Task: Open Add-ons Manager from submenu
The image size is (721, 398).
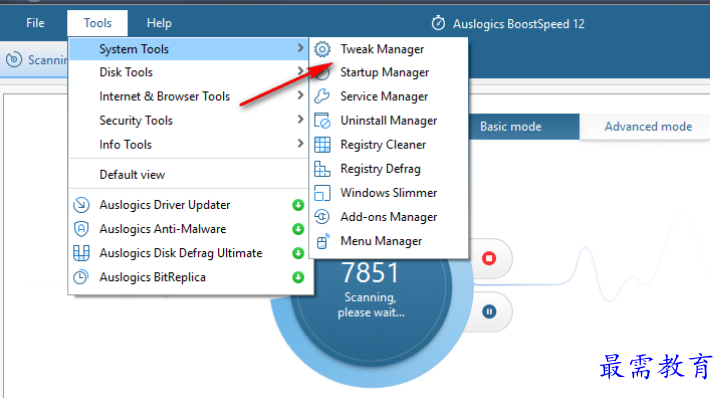Action: (389, 216)
